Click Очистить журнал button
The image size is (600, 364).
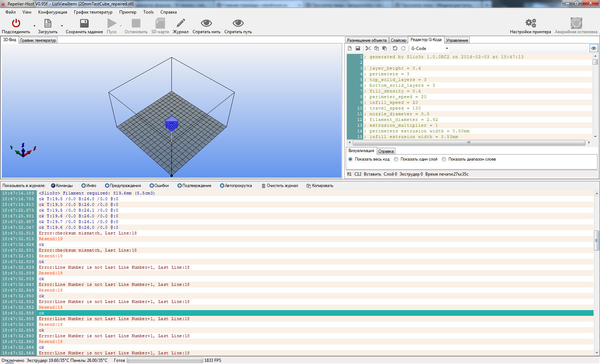tap(280, 186)
